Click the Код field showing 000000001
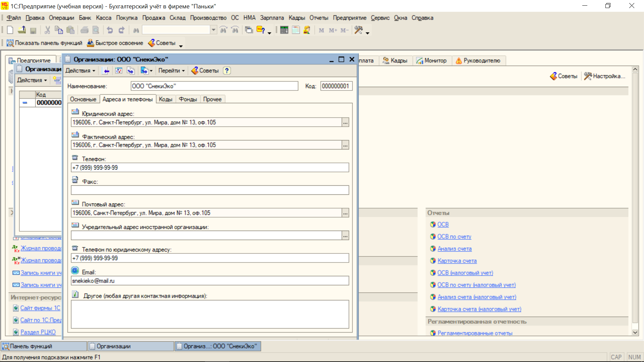This screenshot has height=362, width=644. click(x=336, y=86)
